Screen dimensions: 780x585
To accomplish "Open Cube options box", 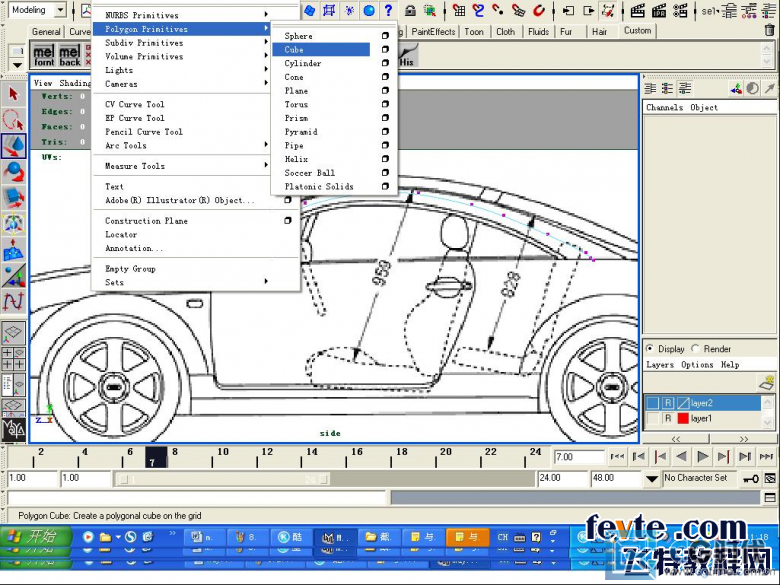I will pos(385,49).
